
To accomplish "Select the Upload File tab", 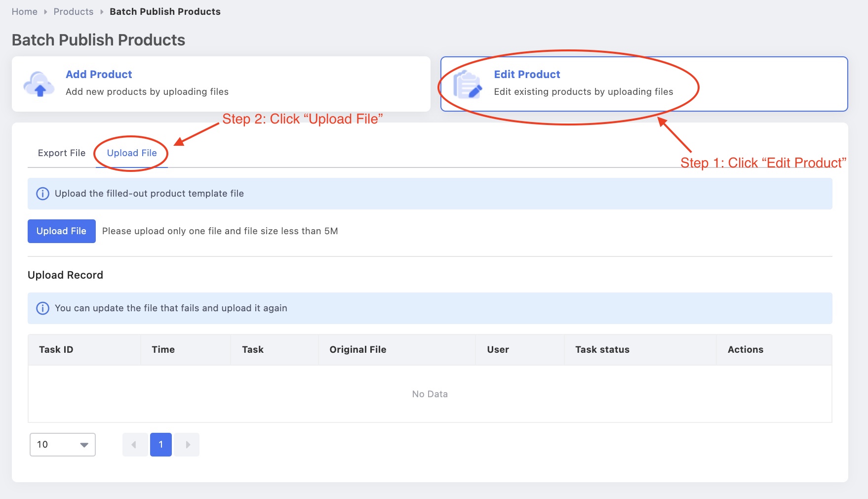I will tap(132, 153).
